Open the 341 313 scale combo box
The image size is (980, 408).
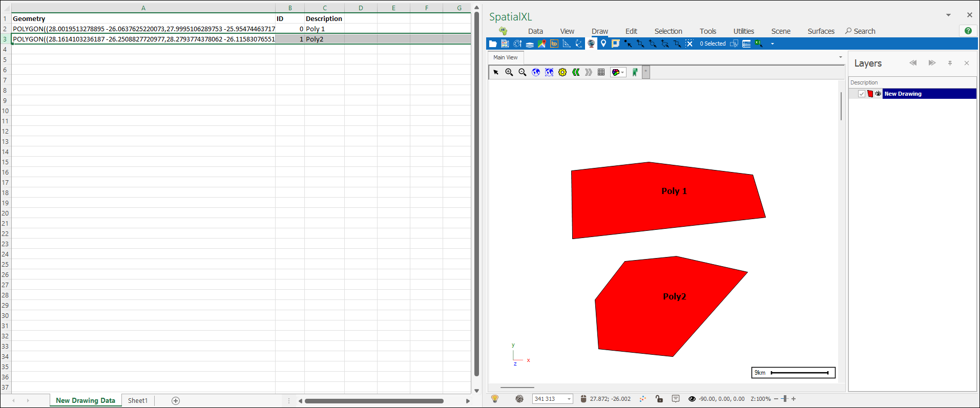click(x=552, y=399)
